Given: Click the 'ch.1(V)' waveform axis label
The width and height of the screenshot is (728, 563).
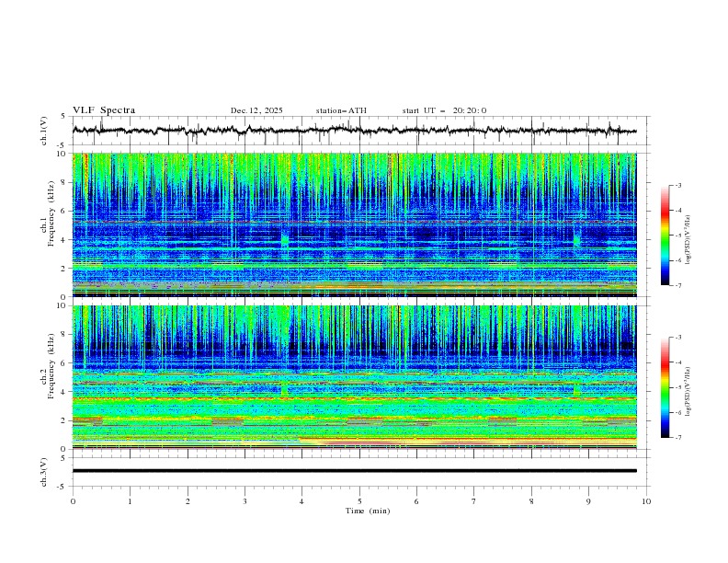Looking at the screenshot, I should point(43,131).
